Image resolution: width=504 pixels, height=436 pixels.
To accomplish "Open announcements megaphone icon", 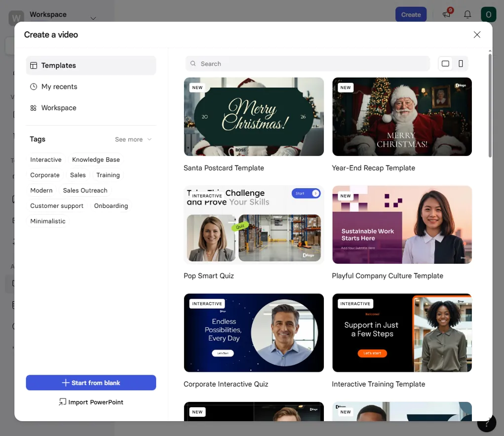I will (447, 14).
